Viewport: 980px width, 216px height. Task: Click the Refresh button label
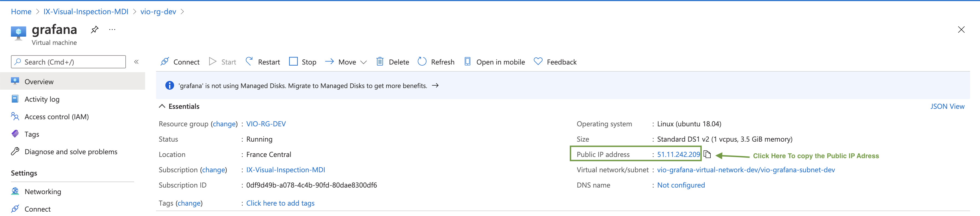pos(442,62)
